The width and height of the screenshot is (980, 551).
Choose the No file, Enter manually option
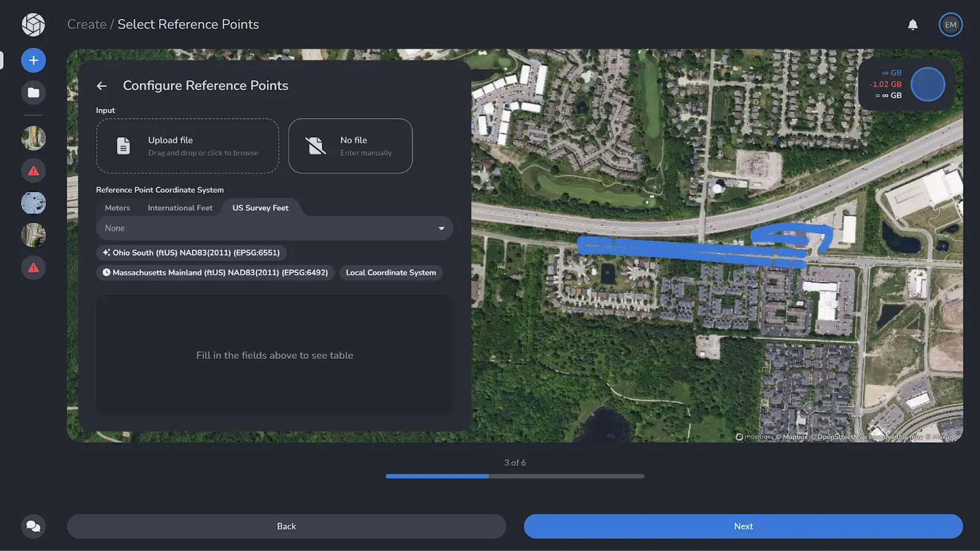click(350, 146)
